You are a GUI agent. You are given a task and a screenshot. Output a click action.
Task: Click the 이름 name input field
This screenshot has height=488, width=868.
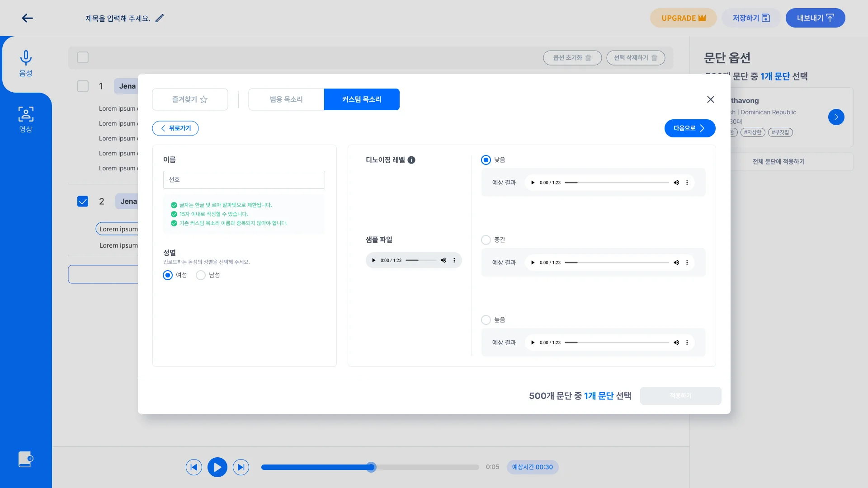[244, 180]
